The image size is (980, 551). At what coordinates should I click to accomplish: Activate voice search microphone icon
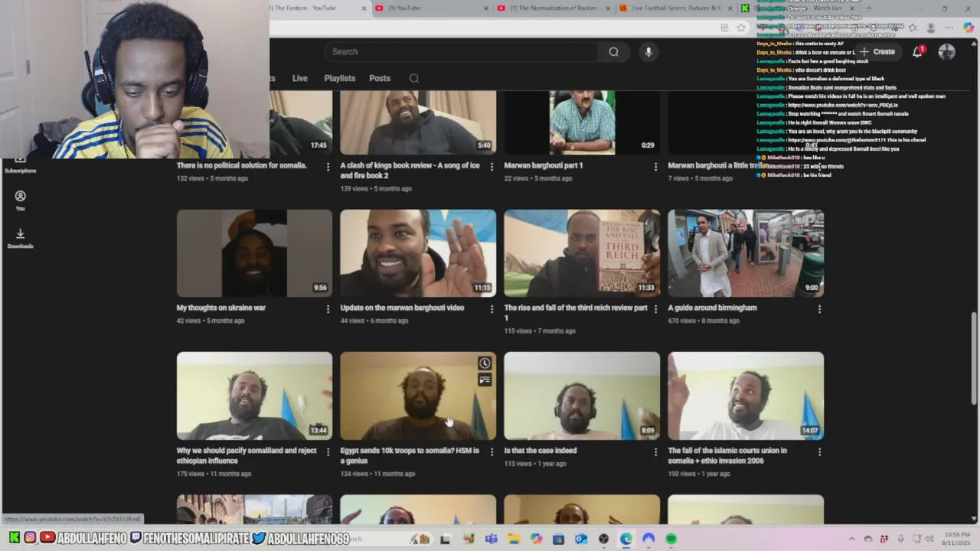click(648, 52)
